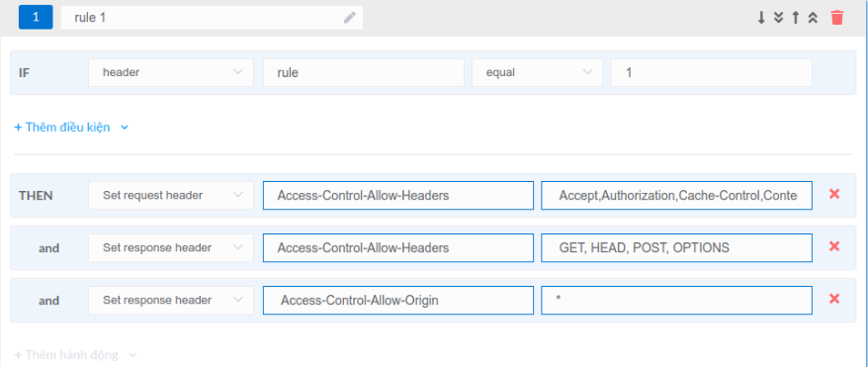Click + Thêm điều kiện link

coord(62,128)
